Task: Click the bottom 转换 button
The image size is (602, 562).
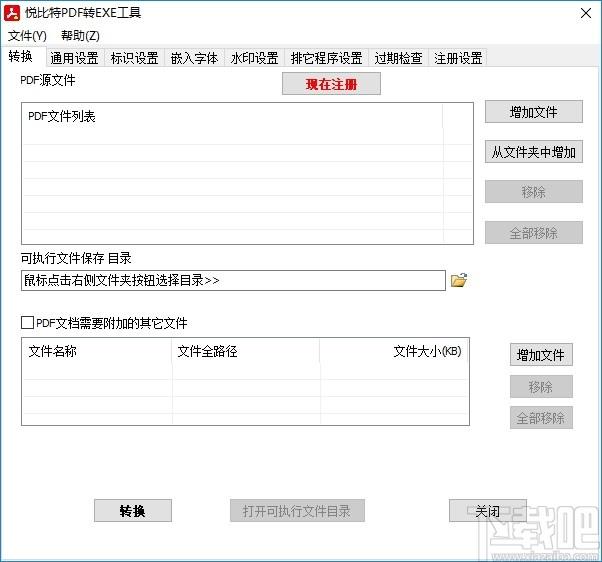Action: 133,511
